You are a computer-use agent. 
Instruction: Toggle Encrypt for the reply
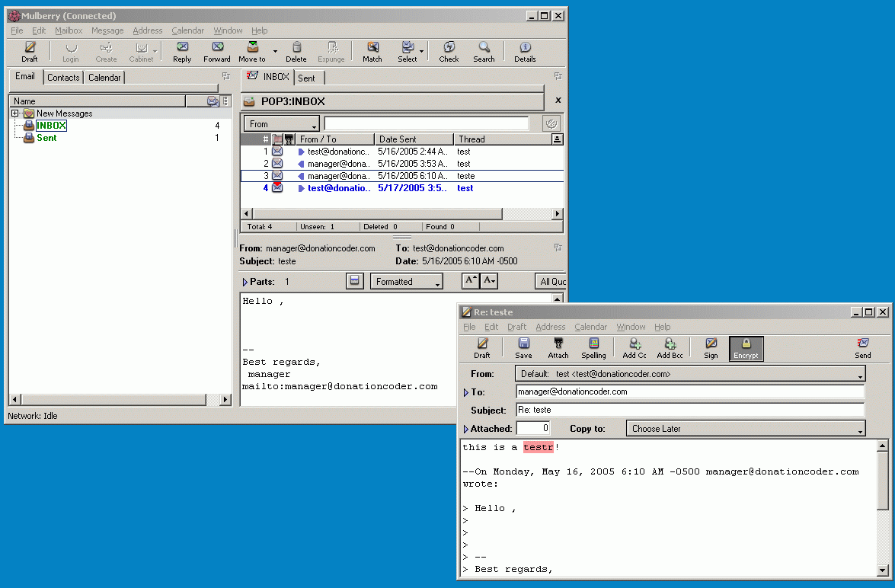[x=746, y=347]
